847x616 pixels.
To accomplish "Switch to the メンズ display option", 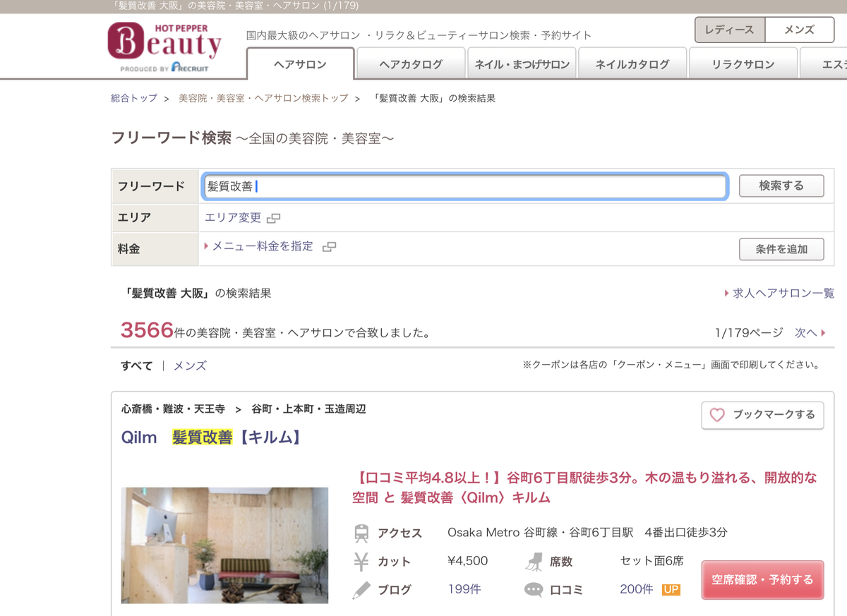I will [x=191, y=366].
